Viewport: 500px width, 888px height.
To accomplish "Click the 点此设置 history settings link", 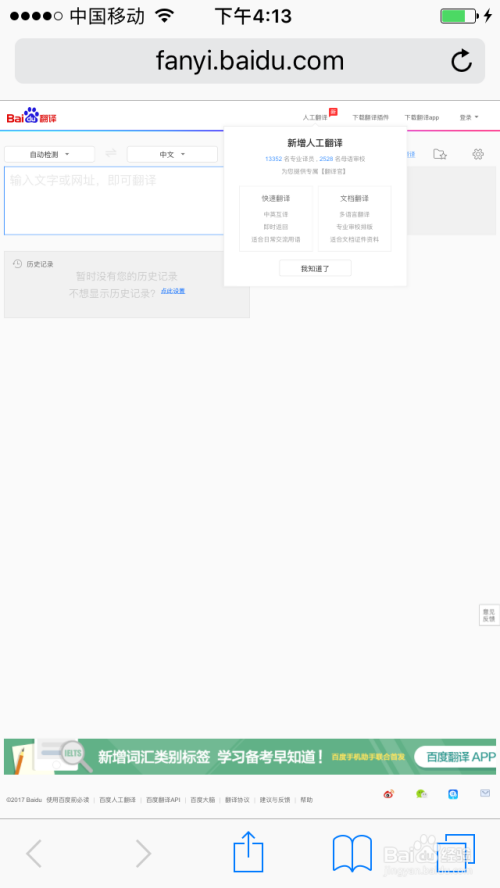I will pyautogui.click(x=173, y=291).
